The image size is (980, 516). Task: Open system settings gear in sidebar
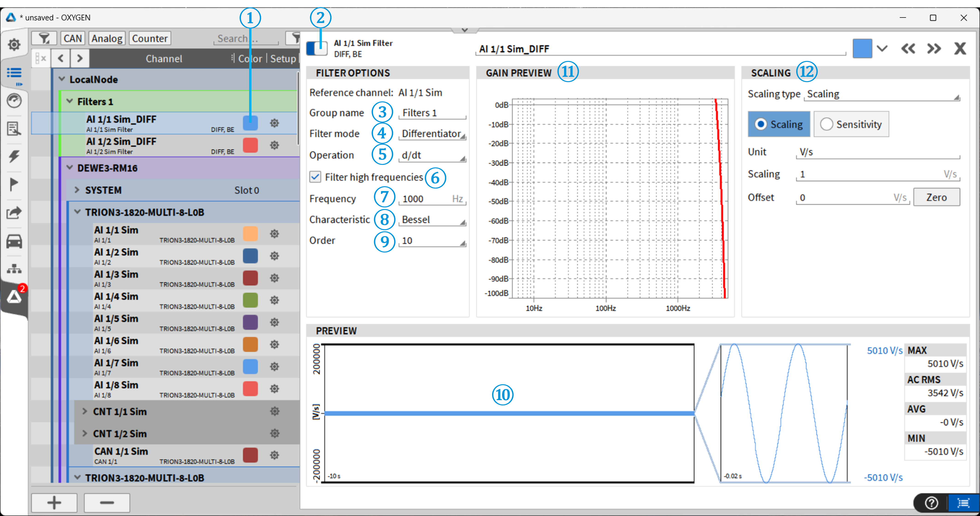14,44
